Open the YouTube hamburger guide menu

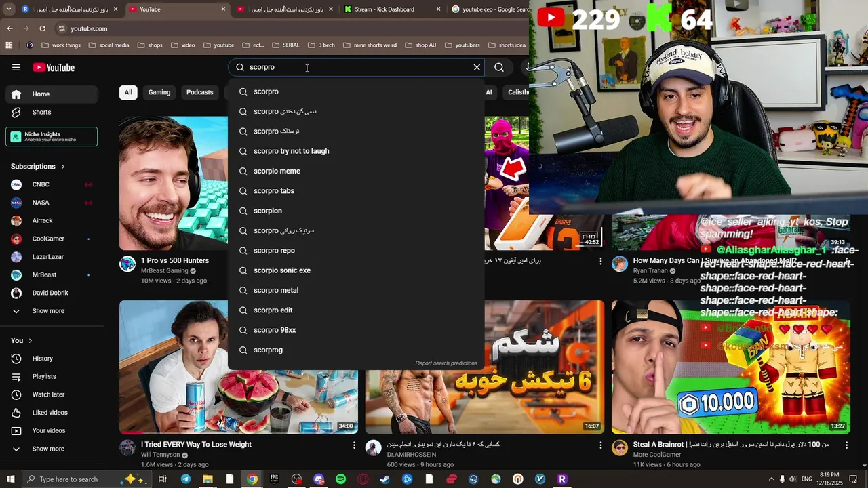pos(16,67)
